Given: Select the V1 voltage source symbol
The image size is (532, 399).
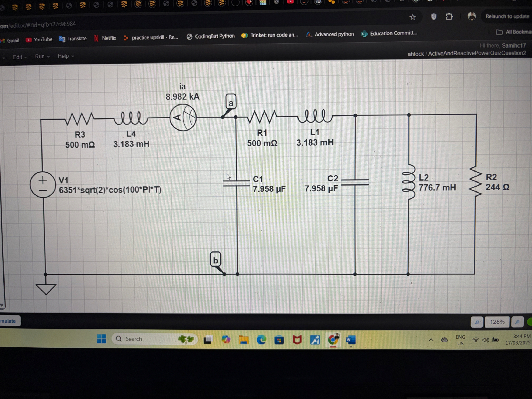Looking at the screenshot, I should point(43,185).
